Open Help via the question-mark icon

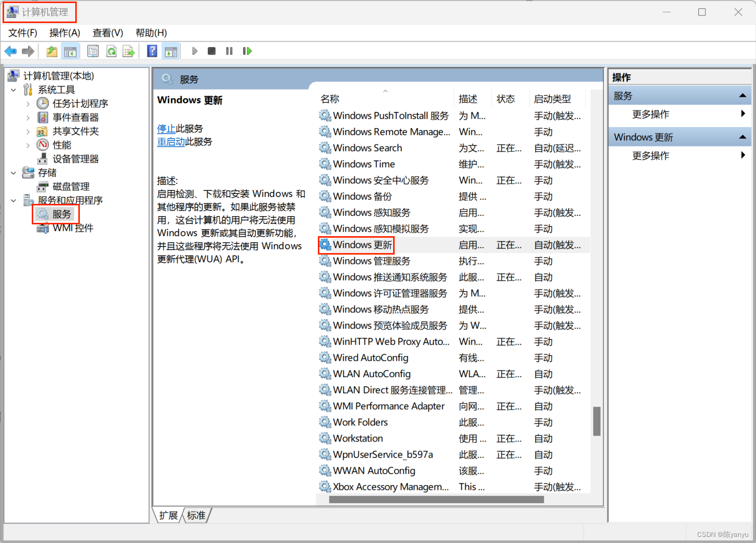coord(152,51)
